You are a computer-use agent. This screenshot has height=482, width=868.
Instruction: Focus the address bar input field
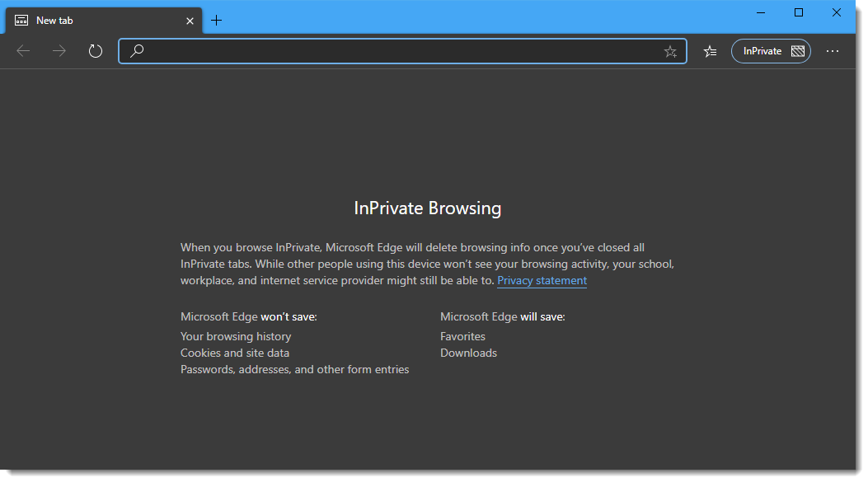tap(402, 51)
